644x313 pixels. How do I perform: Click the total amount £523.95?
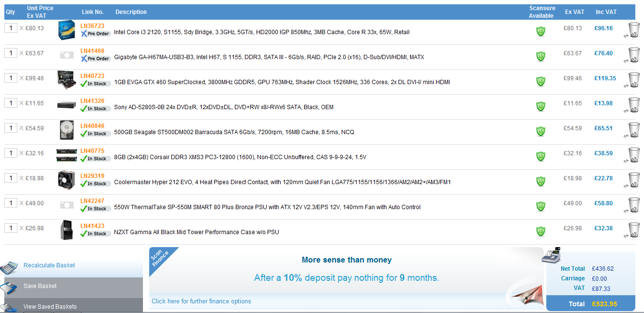(604, 304)
